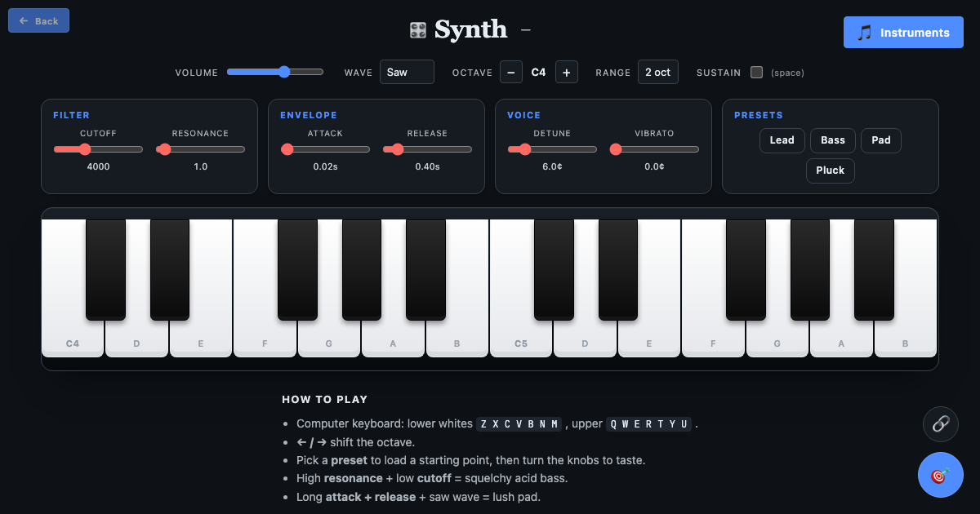
Task: Play the last B white key on the keyboard
Action: click(906, 339)
